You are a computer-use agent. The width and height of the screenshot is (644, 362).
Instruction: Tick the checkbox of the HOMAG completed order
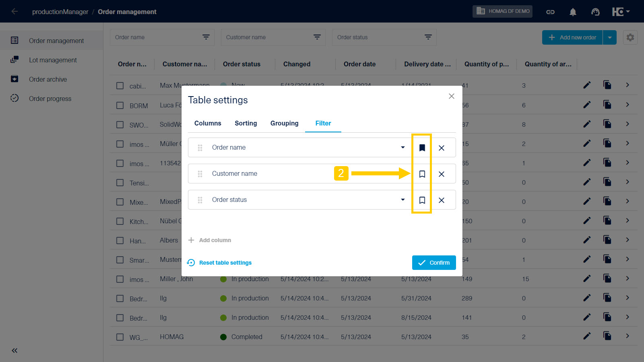(x=120, y=337)
